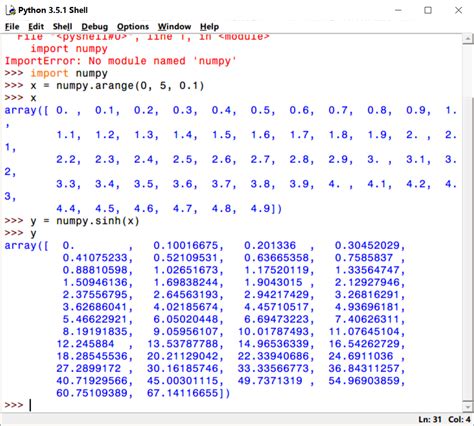Click the value 67.14116655 in output
The width and height of the screenshot is (474, 426).
point(182,393)
